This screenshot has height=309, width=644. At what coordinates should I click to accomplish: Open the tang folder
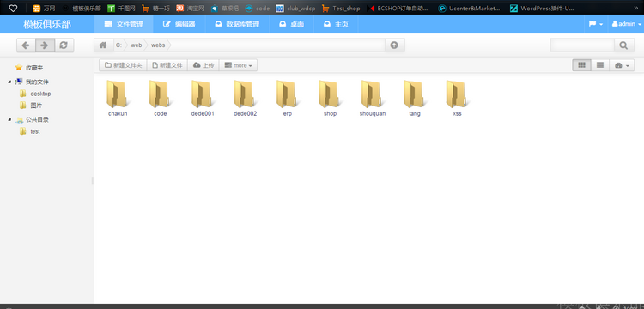[415, 99]
